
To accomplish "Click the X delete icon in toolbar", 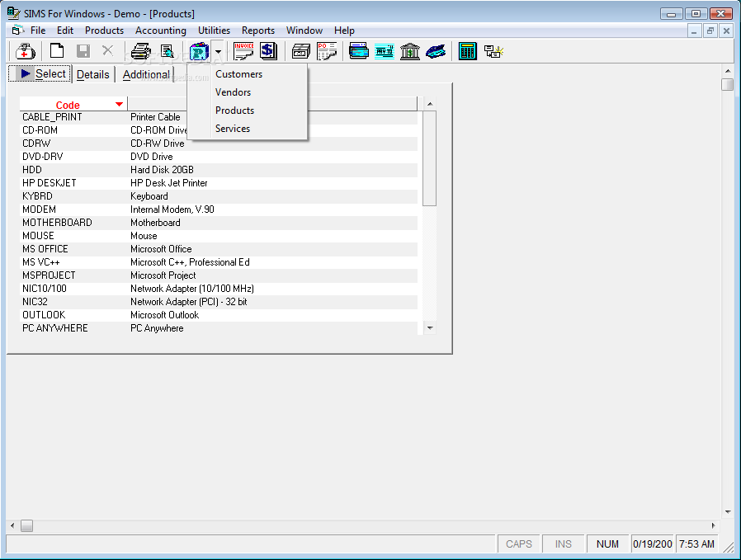I will tap(108, 50).
